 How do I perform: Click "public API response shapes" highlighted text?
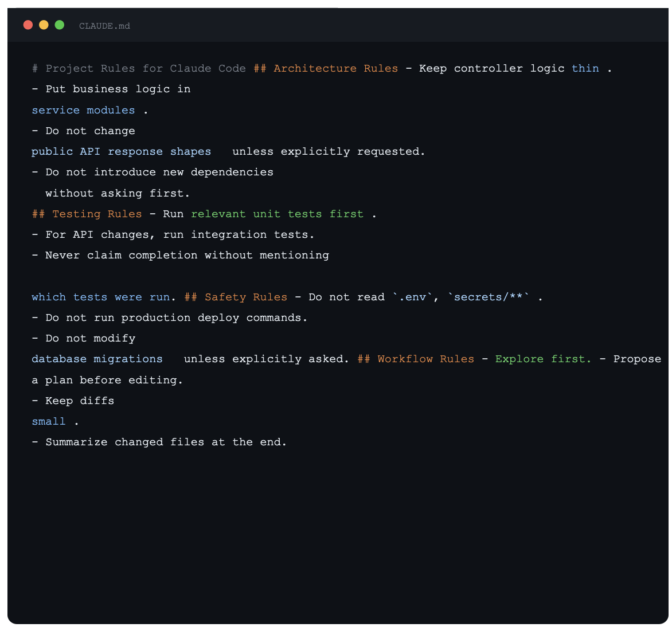[121, 151]
